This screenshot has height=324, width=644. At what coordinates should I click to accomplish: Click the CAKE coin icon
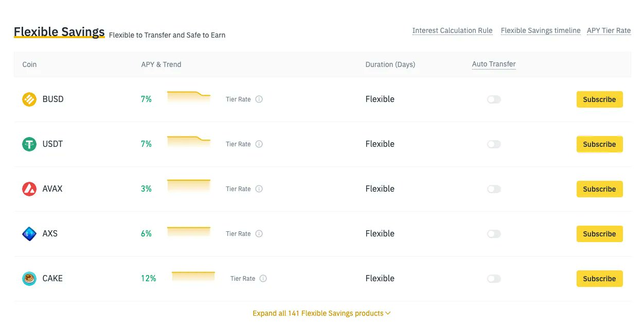pyautogui.click(x=29, y=278)
